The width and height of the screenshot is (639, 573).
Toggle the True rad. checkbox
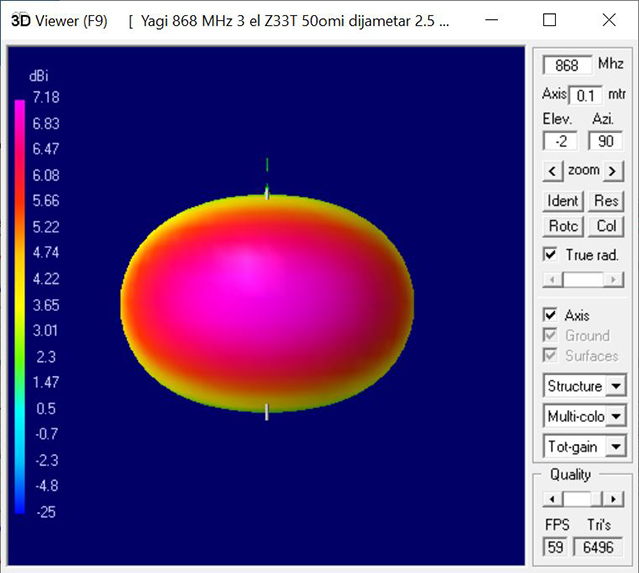(549, 254)
